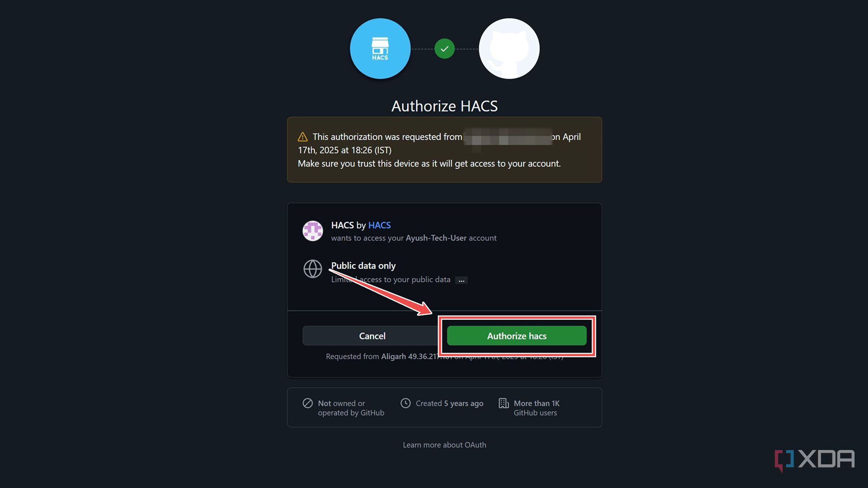Click the Public data only heading
This screenshot has height=488, width=868.
click(363, 266)
